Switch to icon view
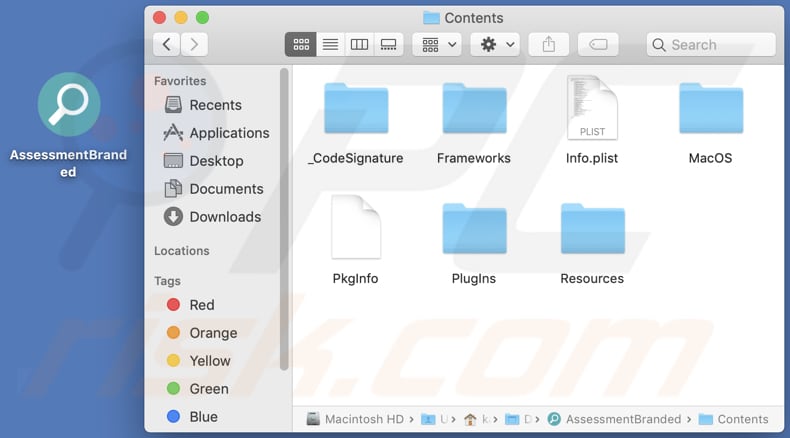The width and height of the screenshot is (790, 438). point(301,44)
